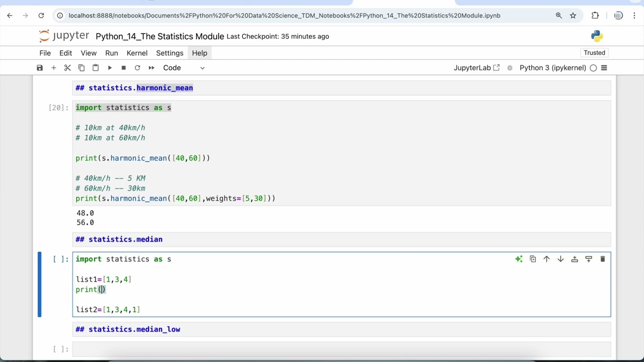Click the Trusted button
The width and height of the screenshot is (644, 362).
tap(594, 53)
